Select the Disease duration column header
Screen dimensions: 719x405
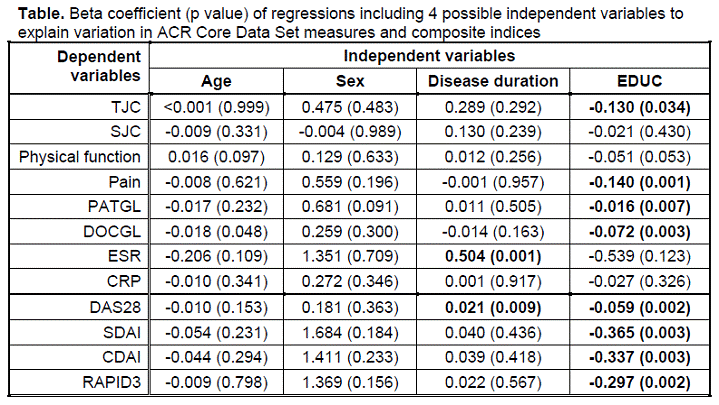(492, 83)
